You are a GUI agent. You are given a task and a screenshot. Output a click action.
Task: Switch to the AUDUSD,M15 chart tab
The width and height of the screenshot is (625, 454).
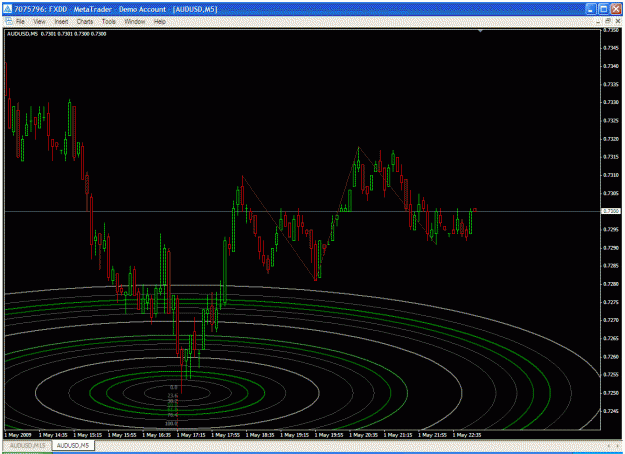[28, 445]
